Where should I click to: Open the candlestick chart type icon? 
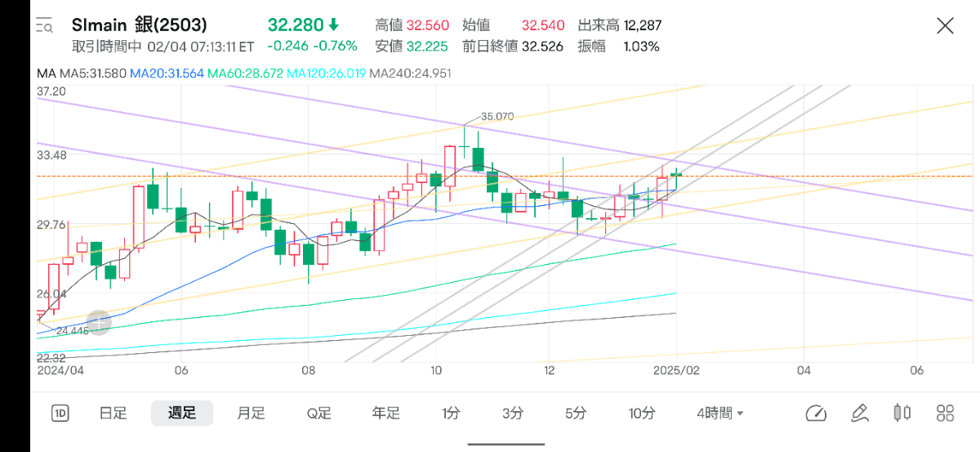coord(902,414)
